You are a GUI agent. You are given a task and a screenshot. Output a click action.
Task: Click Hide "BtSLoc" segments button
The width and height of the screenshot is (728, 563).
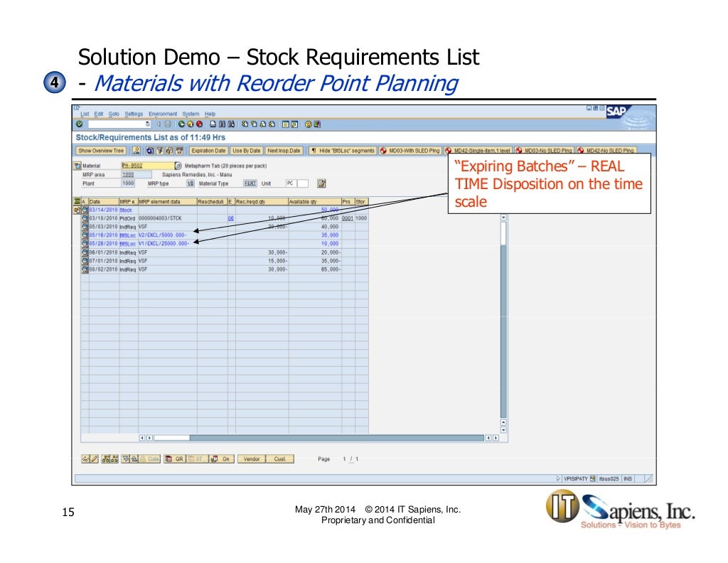pos(342,151)
